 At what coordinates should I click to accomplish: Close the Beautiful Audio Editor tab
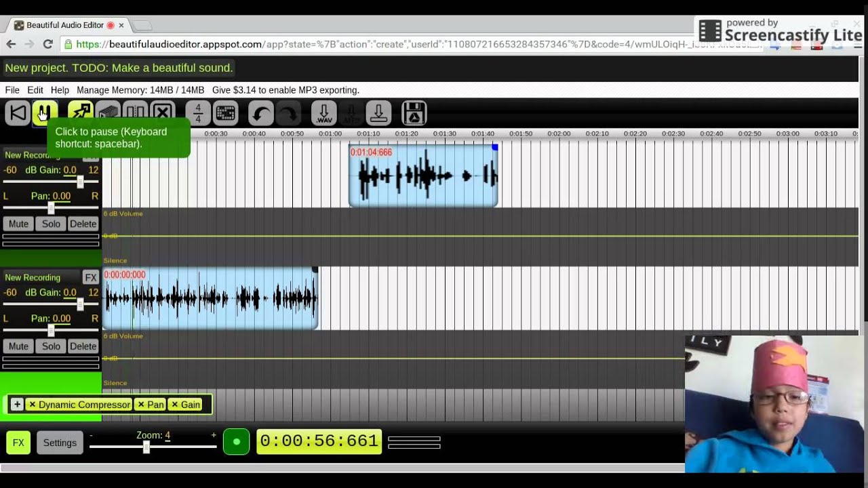click(121, 25)
